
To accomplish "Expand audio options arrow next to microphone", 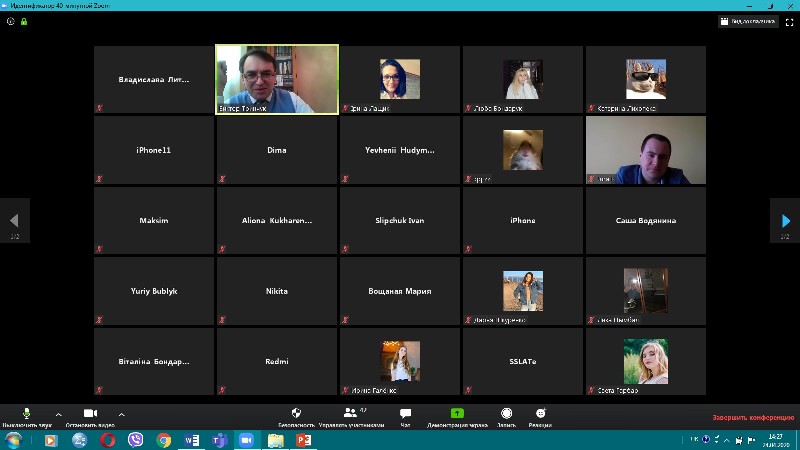I will coord(59,414).
